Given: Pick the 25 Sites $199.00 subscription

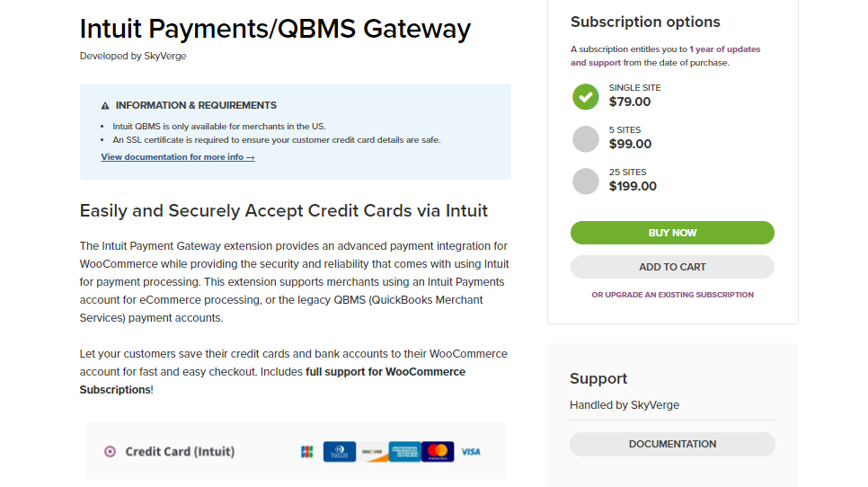Looking at the screenshot, I should pos(586,181).
